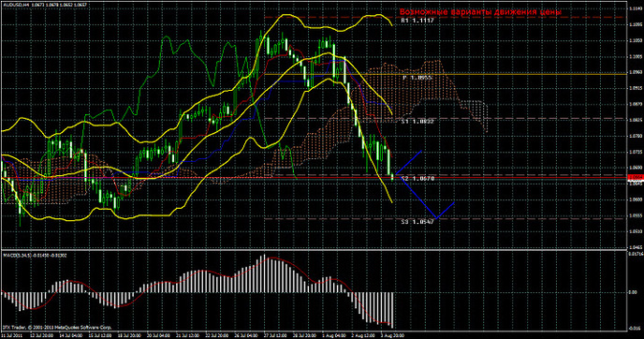Screen dimensions: 644x339
Task: Click the R1 1.1117 resistance label
Action: point(417,21)
